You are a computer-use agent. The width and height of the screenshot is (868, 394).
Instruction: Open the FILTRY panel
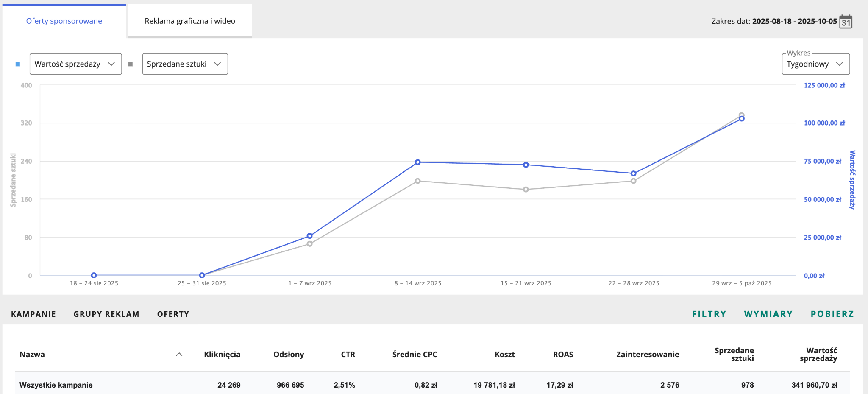tap(709, 314)
